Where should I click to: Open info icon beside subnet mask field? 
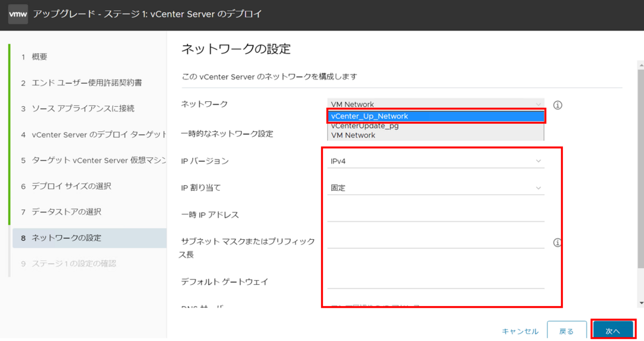click(x=558, y=243)
